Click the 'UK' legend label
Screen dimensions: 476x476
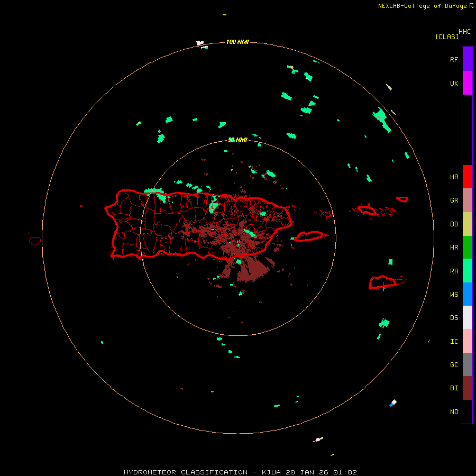pos(454,83)
